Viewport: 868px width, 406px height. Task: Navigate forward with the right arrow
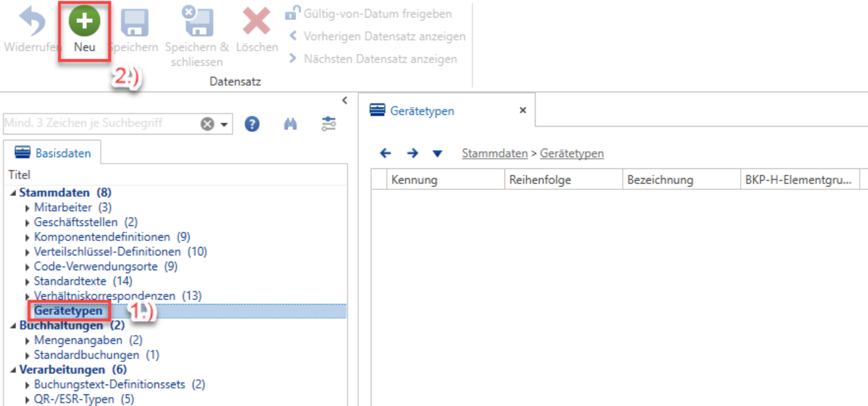point(412,153)
